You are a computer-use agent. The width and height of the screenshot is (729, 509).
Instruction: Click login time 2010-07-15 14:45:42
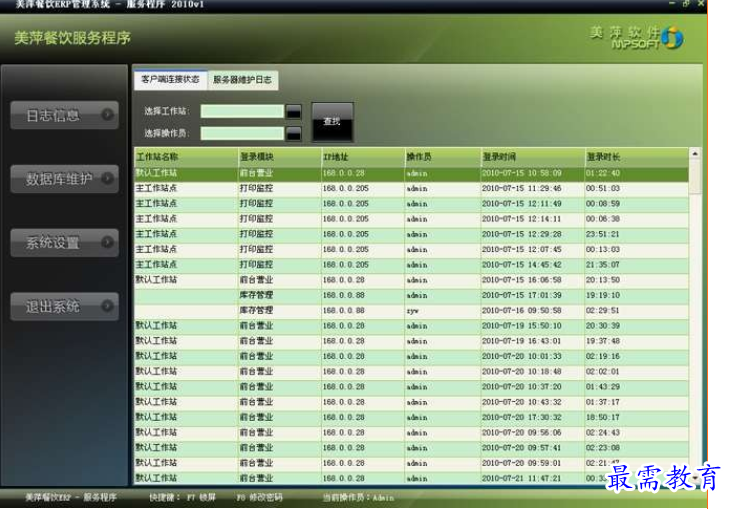522,265
